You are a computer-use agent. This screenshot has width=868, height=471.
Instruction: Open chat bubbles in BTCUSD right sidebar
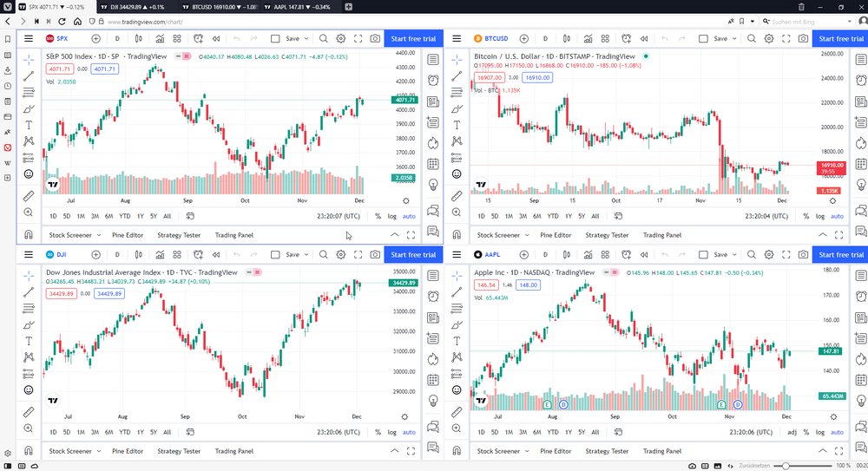tap(861, 211)
